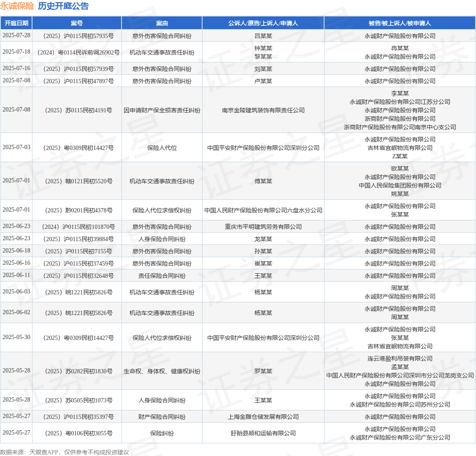Viewport: 476px width, 456px height.
Task: Click plaintiff 重庆市平明建筑劳务有限公司
Action: point(263,227)
